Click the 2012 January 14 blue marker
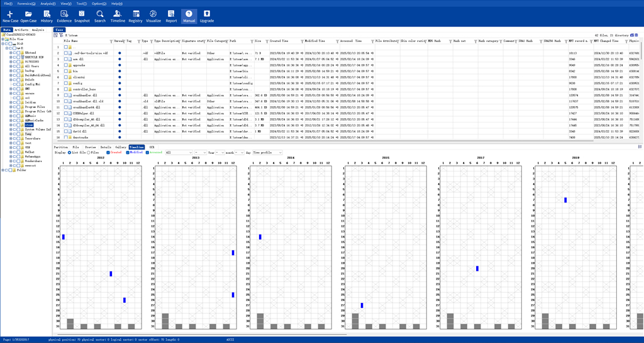Screen dimensions: 644x343 coord(64,237)
